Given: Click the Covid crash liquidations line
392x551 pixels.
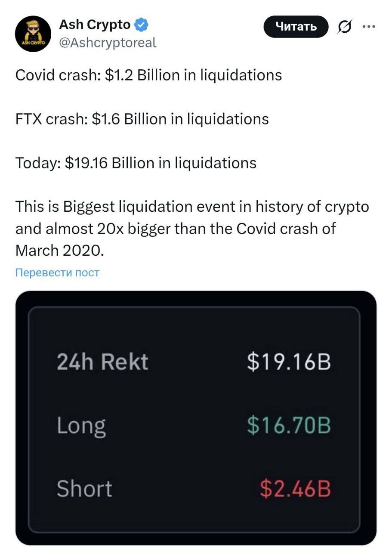Looking at the screenshot, I should (148, 75).
